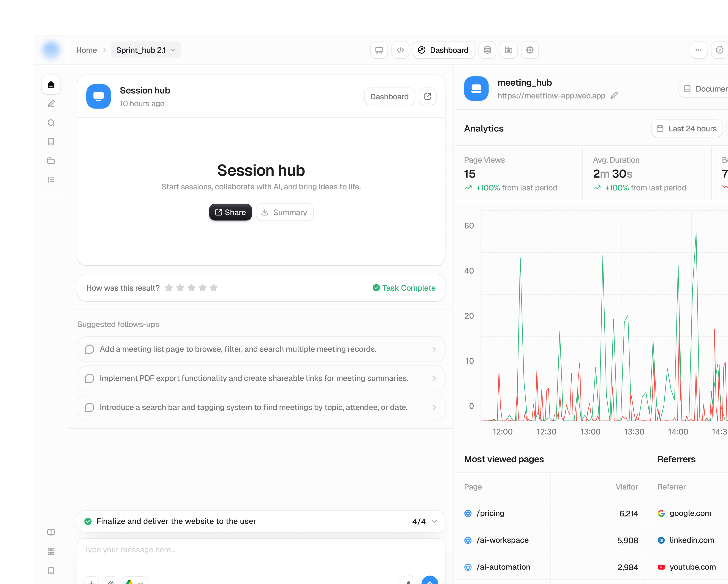
Task: Edit the meetflow-app URL with pencil icon
Action: coord(614,96)
